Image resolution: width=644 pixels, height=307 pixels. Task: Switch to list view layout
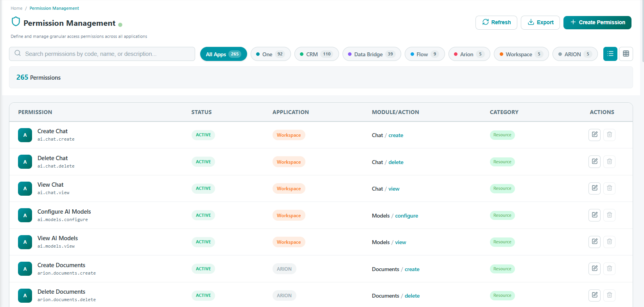click(610, 54)
